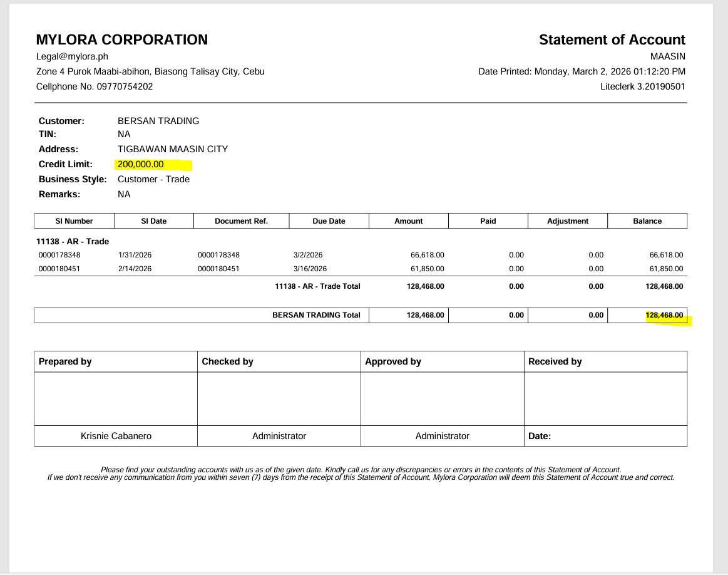728x575 pixels.
Task: Click the Amount column header
Action: (408, 221)
